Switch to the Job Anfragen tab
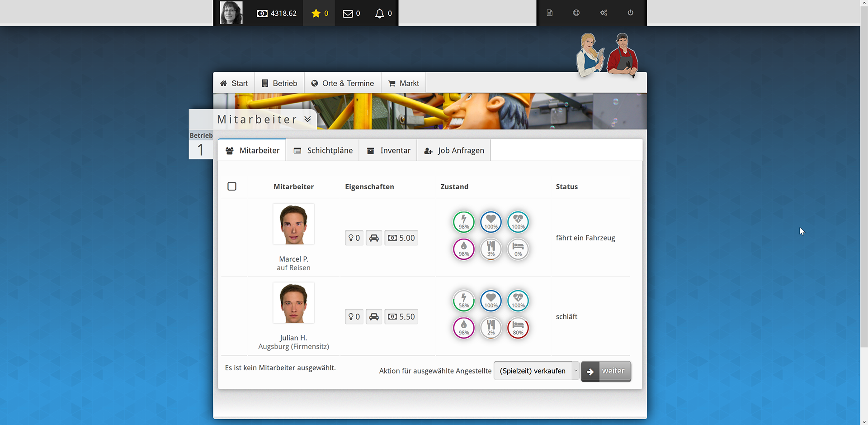868x425 pixels. pos(454,150)
